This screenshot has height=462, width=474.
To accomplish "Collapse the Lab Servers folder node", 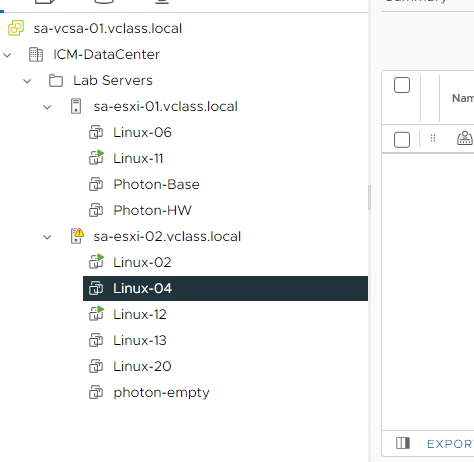I will pyautogui.click(x=27, y=81).
